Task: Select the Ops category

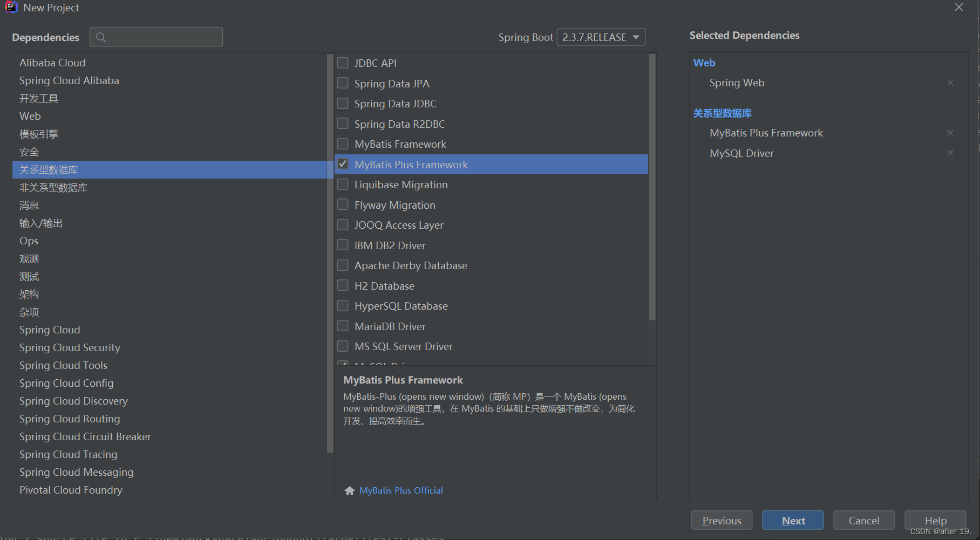Action: tap(169, 241)
